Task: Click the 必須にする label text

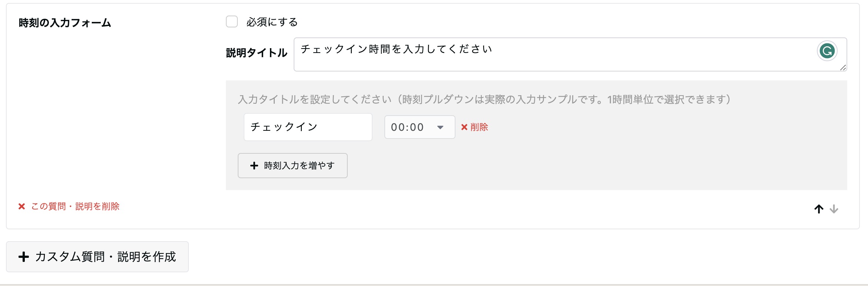Action: tap(272, 22)
